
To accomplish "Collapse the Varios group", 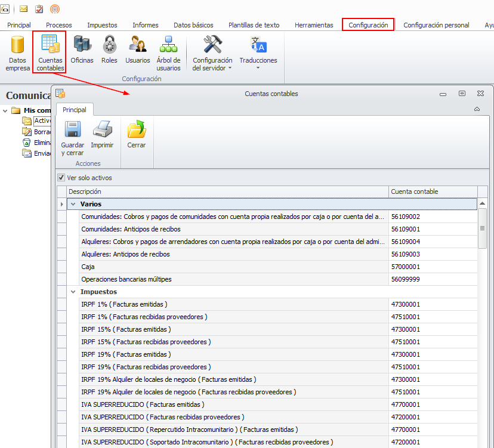I will pyautogui.click(x=73, y=205).
